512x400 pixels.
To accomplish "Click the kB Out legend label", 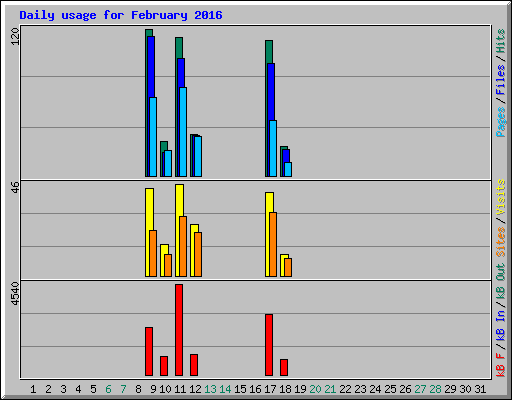I will point(501,282).
